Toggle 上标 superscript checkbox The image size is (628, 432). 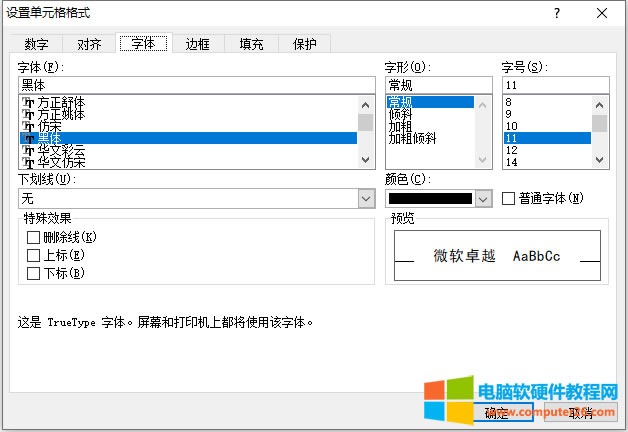[34, 255]
